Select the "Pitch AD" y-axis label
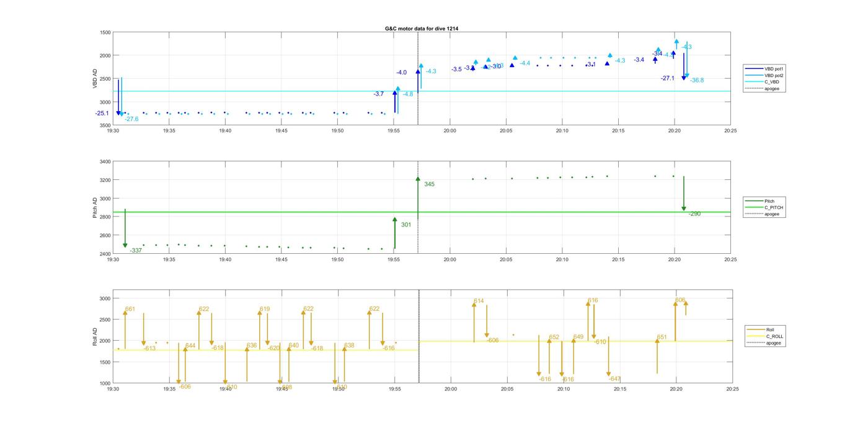 95,208
